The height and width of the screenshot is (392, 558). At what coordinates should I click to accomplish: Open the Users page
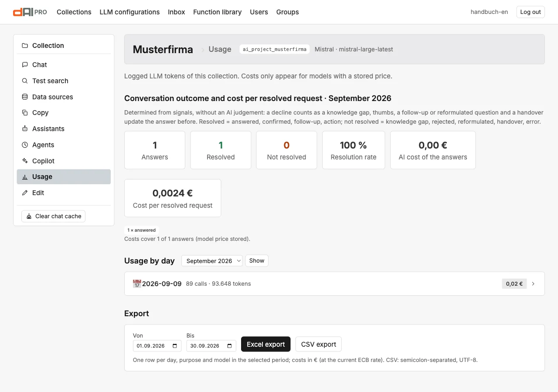259,12
